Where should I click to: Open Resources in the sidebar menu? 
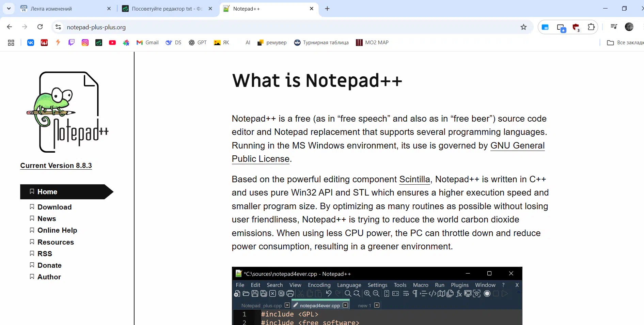pyautogui.click(x=52, y=242)
